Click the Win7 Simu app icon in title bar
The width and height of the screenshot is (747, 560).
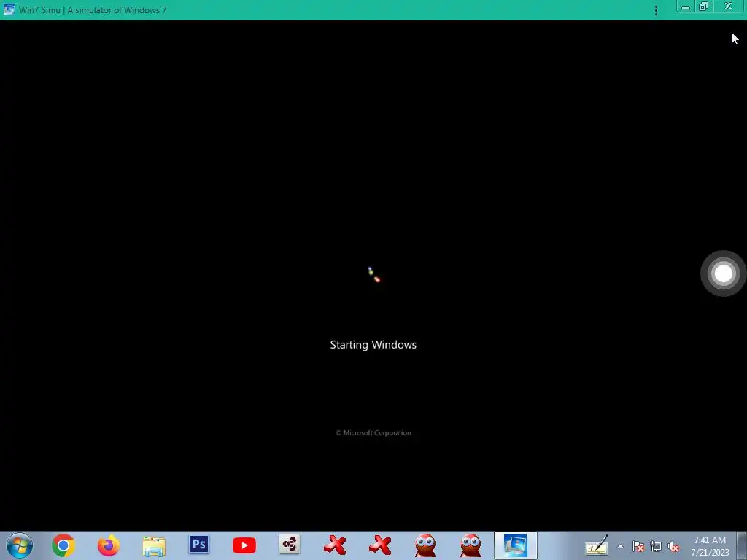tap(9, 9)
